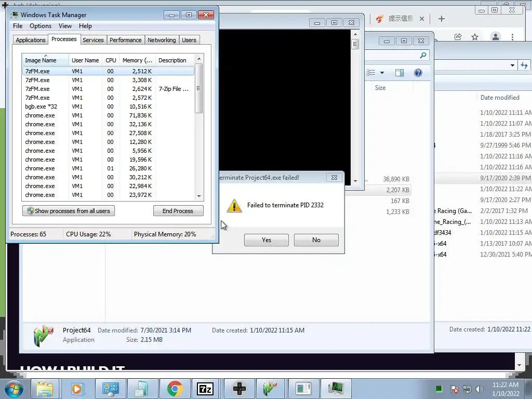Click No in the terminate failed dialog
Screen dimensions: 532x399
point(316,240)
